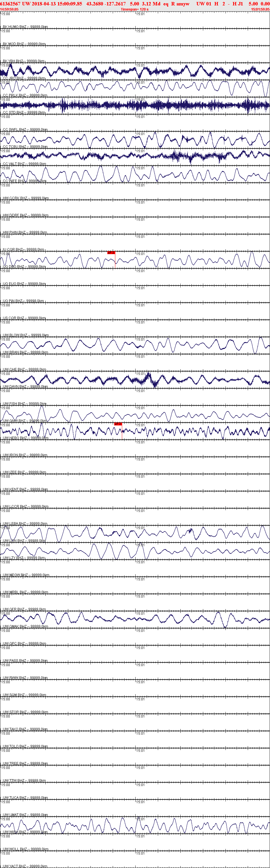Select the UW TREE BHZ station label

click(x=25, y=763)
